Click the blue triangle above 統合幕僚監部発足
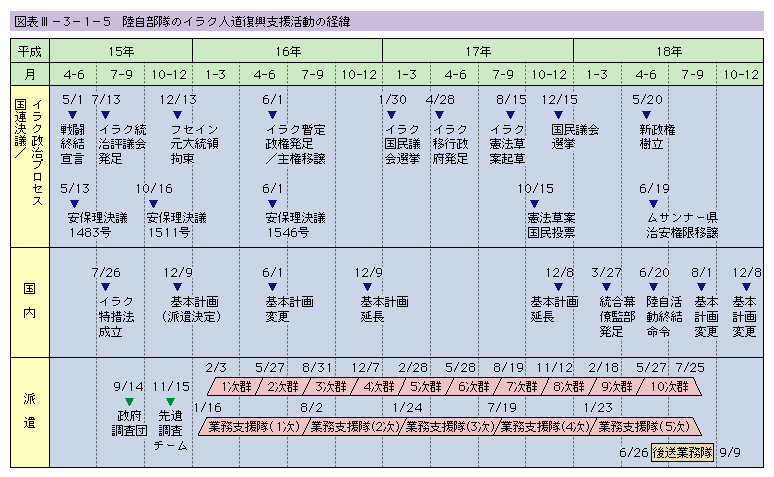774x477 pixels. click(x=610, y=288)
